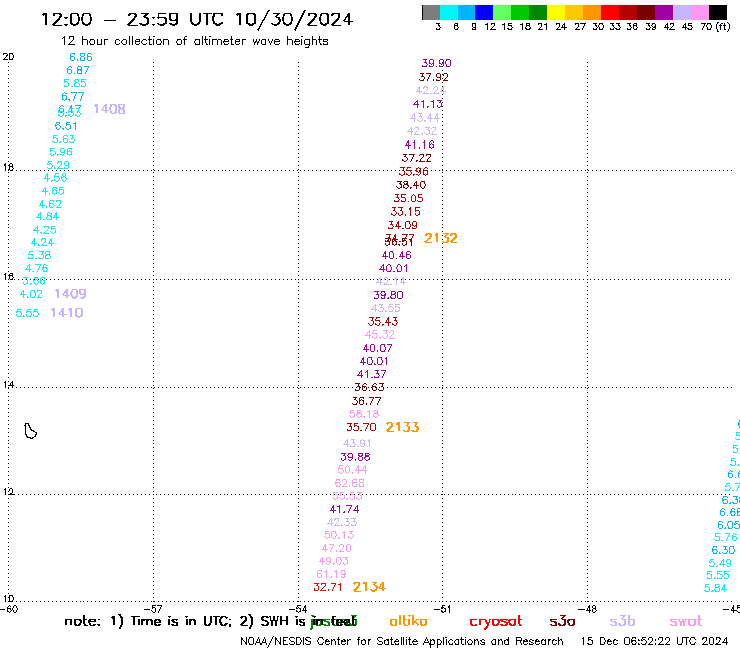
Task: Click the wave height value 39.80
Action: (x=388, y=295)
